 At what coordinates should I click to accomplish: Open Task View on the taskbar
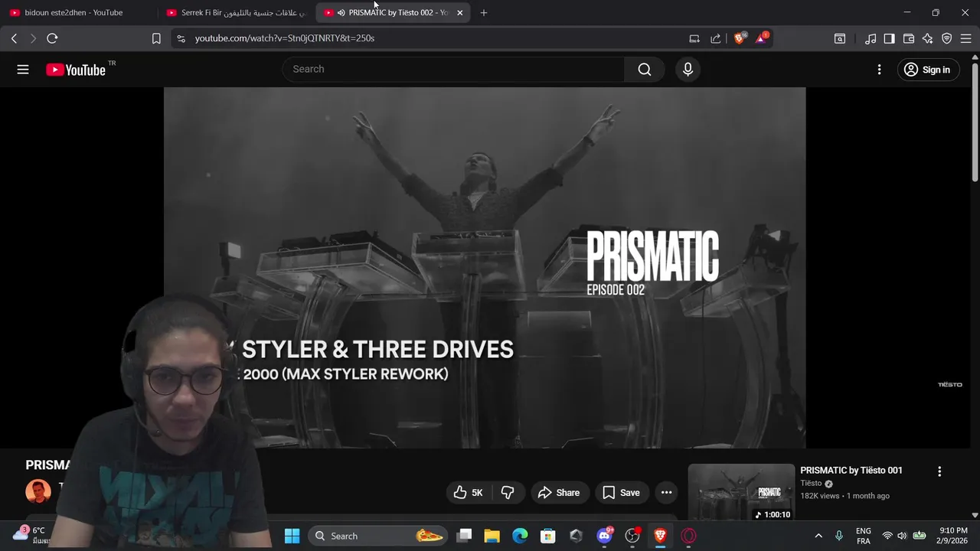coord(464,536)
